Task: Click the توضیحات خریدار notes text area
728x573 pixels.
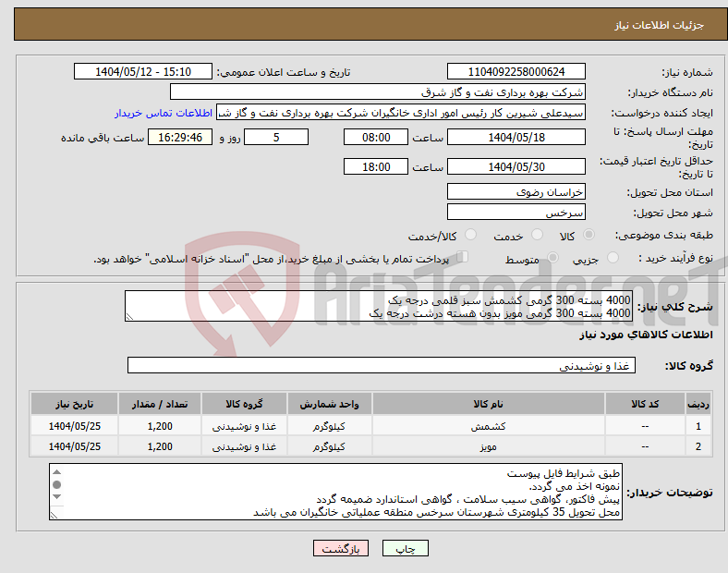Action: [x=335, y=492]
